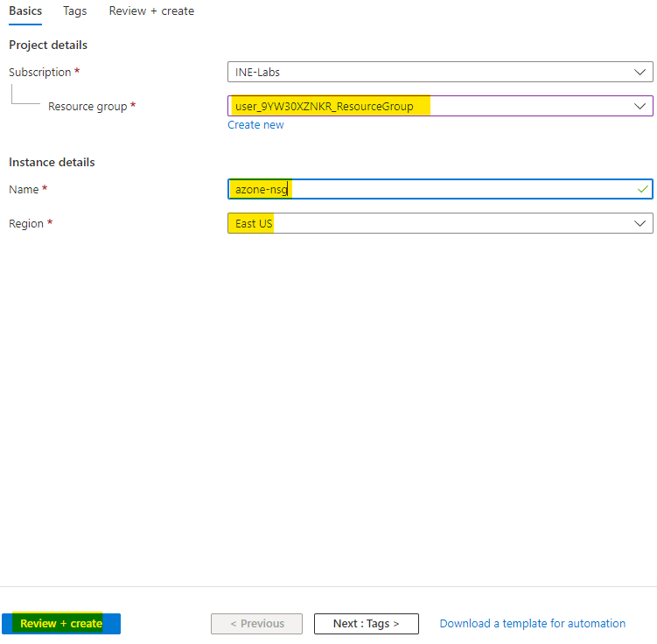
Task: Expand the Resource group dropdown
Action: (429, 106)
